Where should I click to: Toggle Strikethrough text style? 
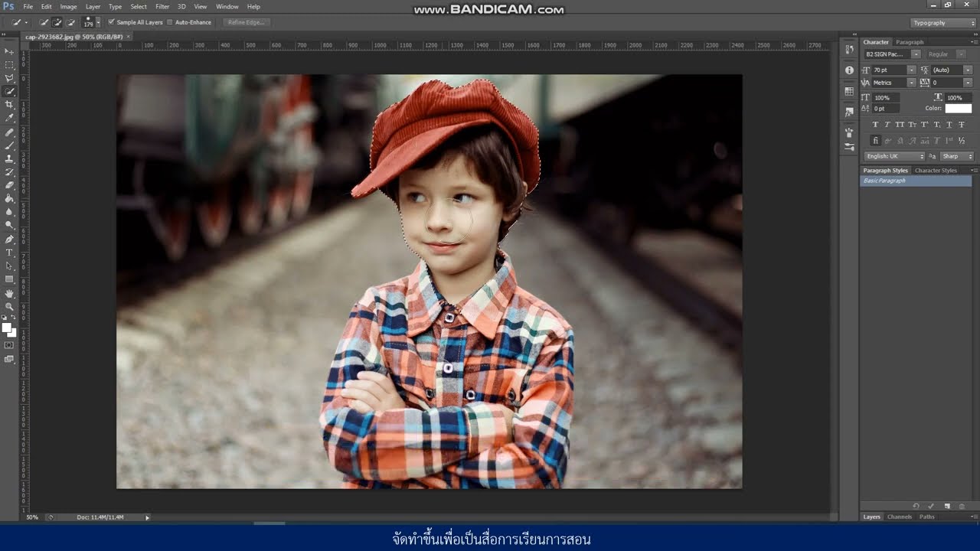click(962, 125)
